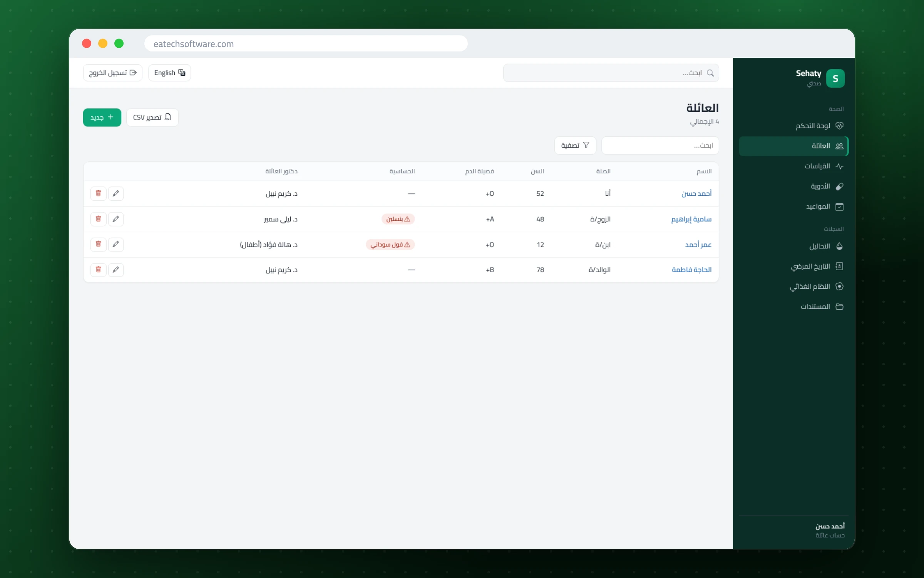Edit the سامية إبراهيم row with the pencil icon
Viewport: 924px width, 578px height.
click(x=116, y=219)
